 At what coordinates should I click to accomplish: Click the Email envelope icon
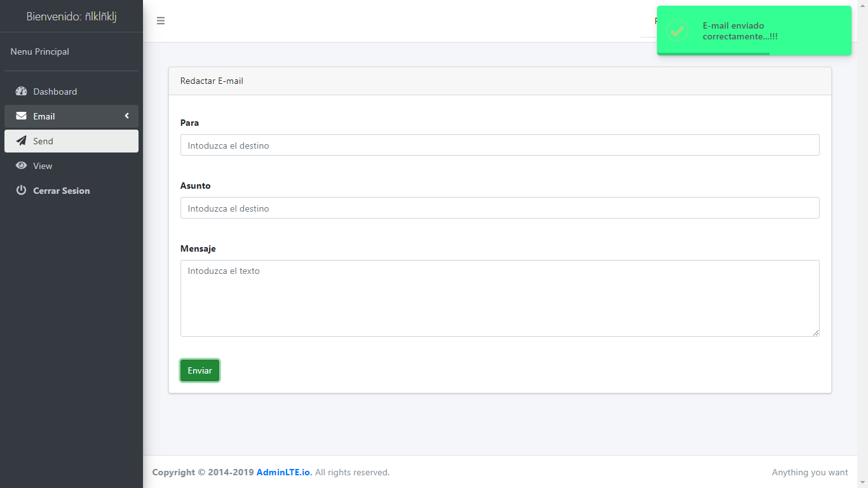21,116
